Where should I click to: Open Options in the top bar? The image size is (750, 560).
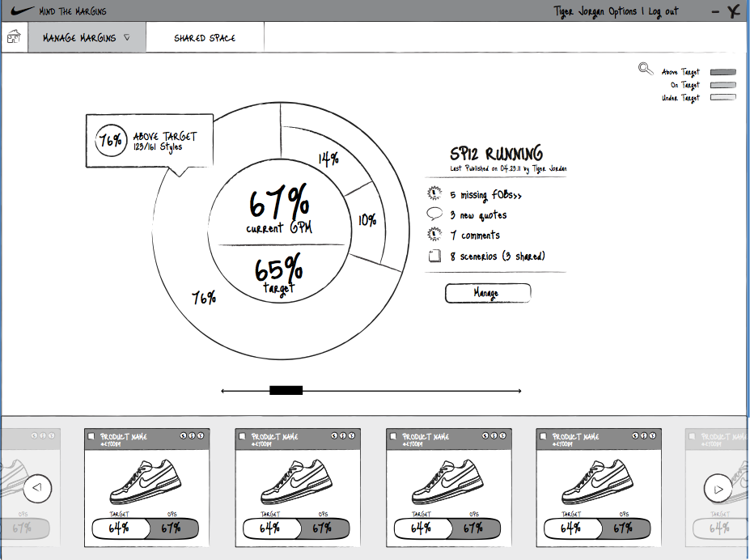point(622,11)
